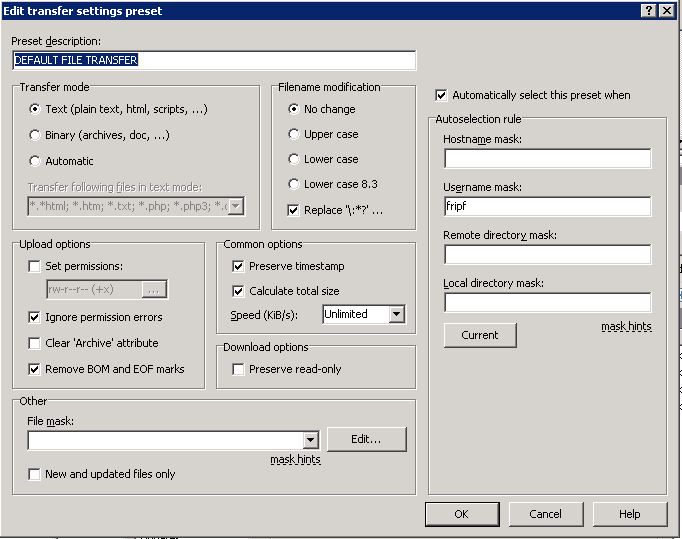Enable Set permissions checkbox
682x539 pixels.
click(35, 267)
